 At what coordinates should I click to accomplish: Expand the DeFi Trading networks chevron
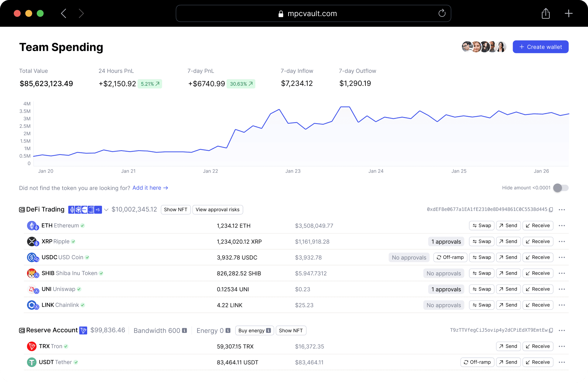coord(106,210)
